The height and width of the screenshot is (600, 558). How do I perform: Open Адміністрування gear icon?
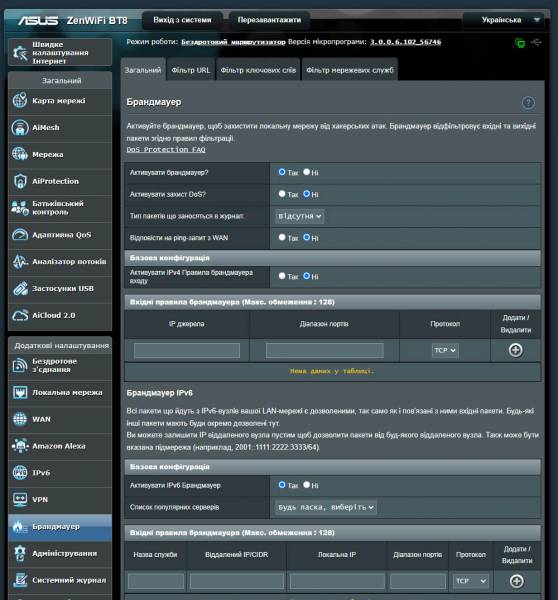tap(20, 553)
